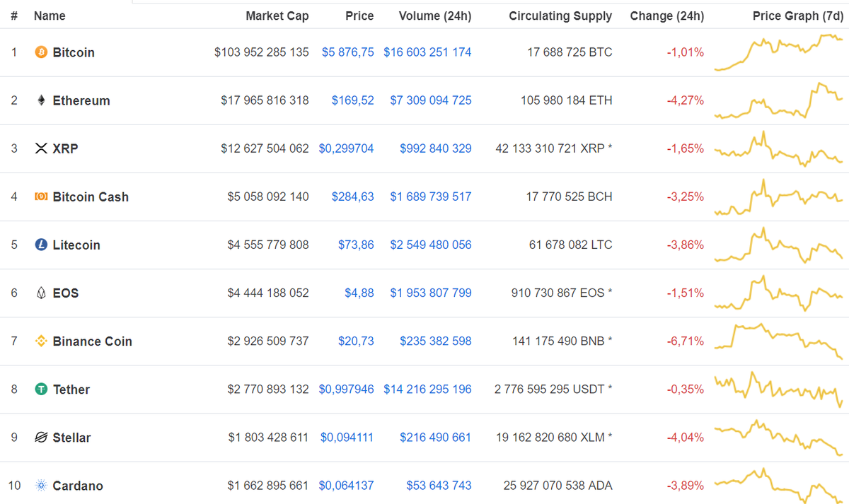Click Stellar price $0,094111
The width and height of the screenshot is (849, 504).
click(x=347, y=438)
